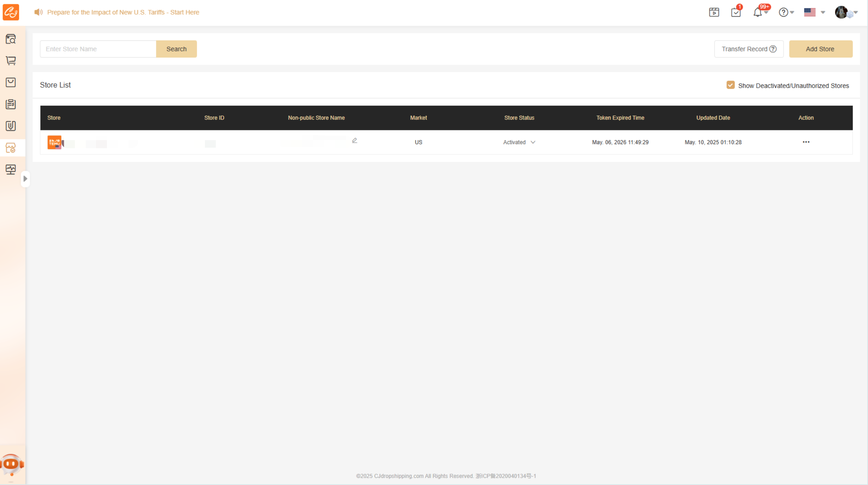Open the product search sidebar icon
The width and height of the screenshot is (868, 485).
pos(11,39)
